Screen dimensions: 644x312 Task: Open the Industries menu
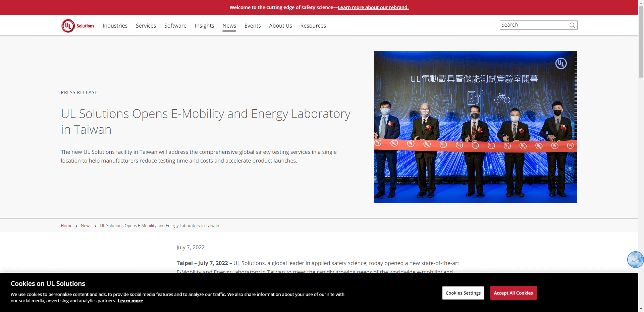click(x=115, y=26)
